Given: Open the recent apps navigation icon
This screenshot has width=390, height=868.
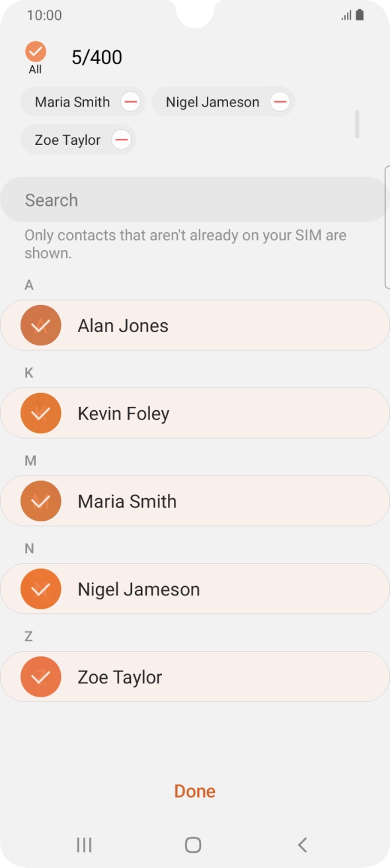Looking at the screenshot, I should (x=84, y=844).
